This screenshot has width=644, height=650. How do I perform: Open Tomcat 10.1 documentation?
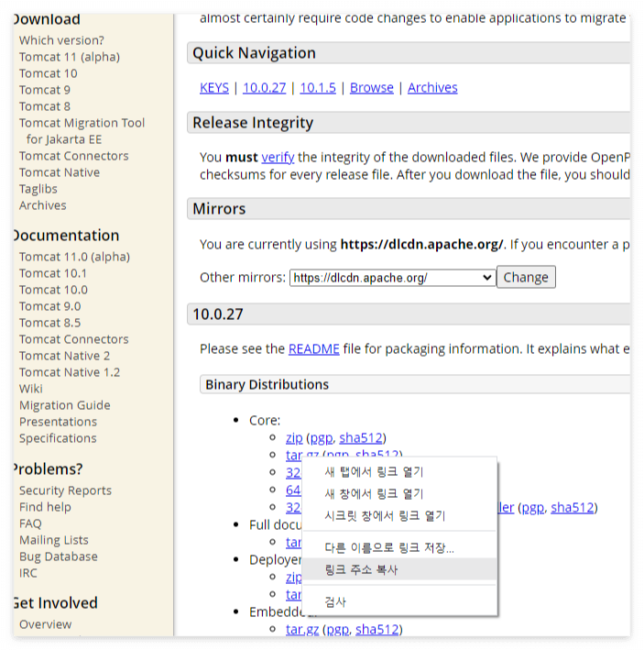tap(53, 273)
